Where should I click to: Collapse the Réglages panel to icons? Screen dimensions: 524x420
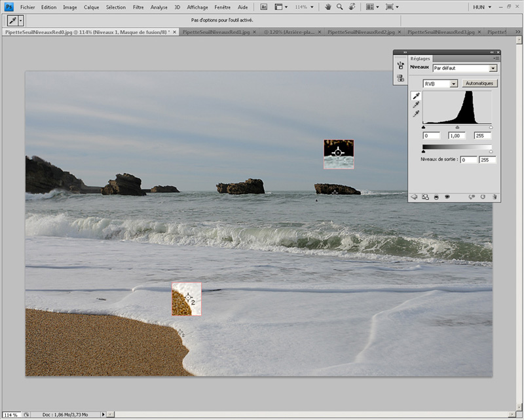click(492, 52)
